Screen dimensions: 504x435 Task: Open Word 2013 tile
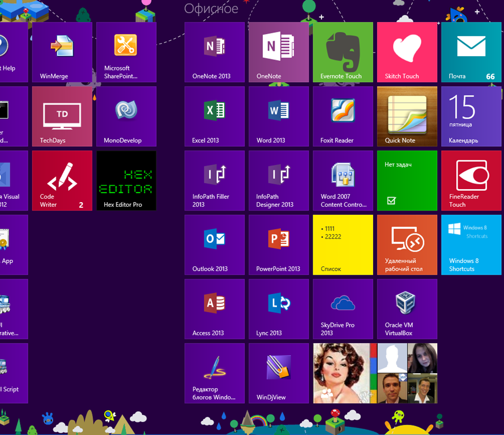click(x=279, y=116)
